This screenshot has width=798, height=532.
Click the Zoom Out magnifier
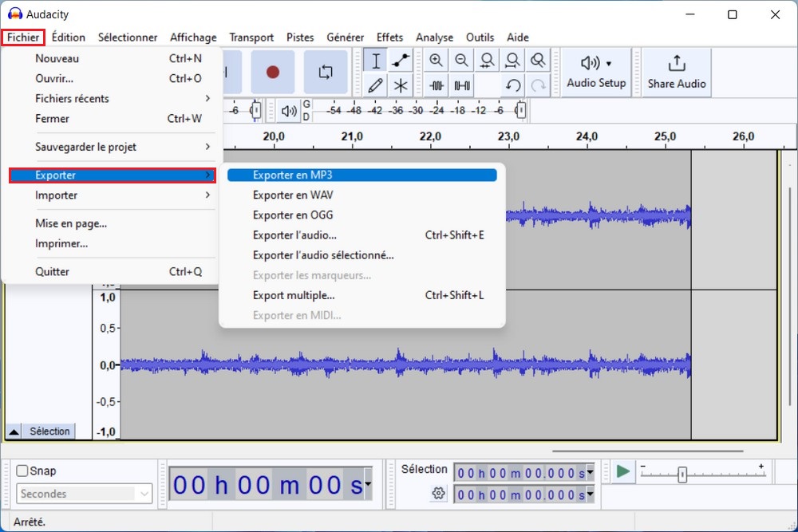point(461,61)
